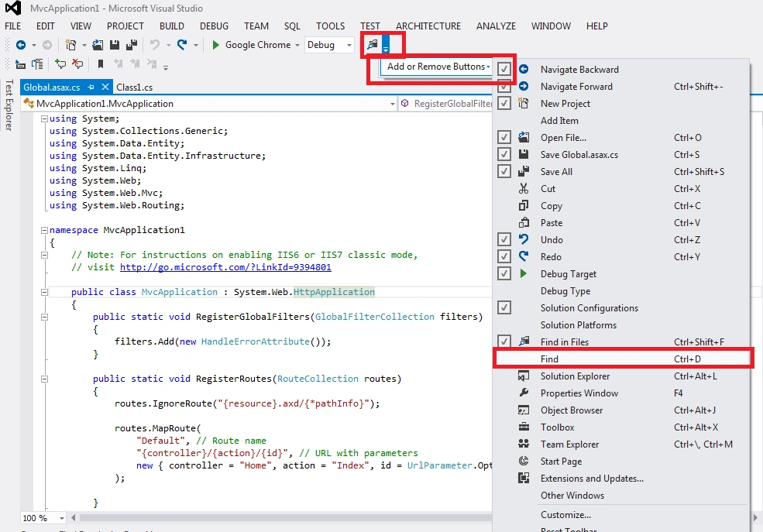Image resolution: width=763 pixels, height=532 pixels.
Task: Open the ARCHITECTURE menu
Action: [428, 26]
